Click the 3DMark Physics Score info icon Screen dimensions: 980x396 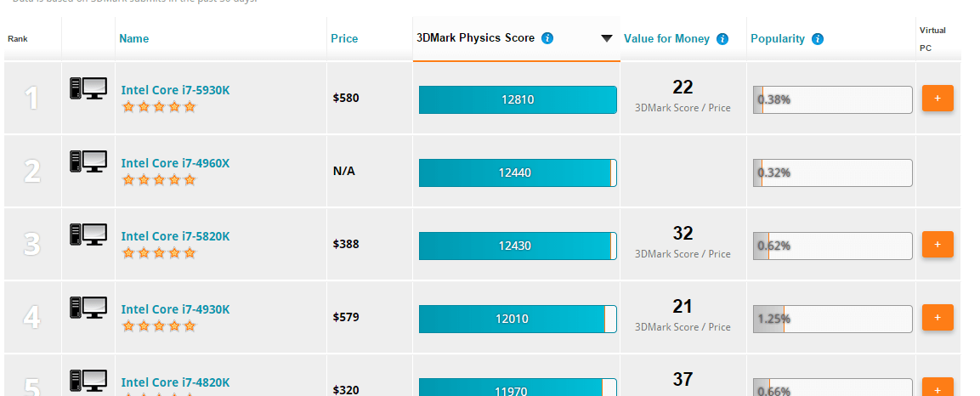(547, 38)
